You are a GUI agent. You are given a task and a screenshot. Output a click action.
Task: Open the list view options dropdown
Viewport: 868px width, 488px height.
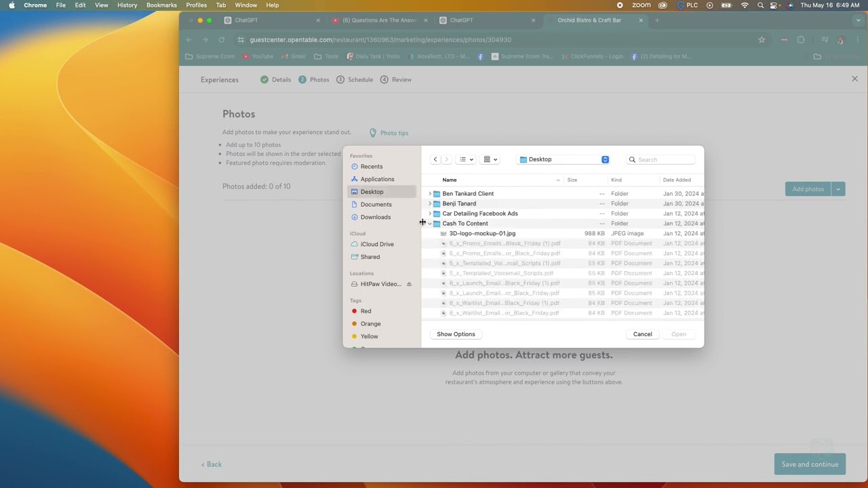tap(467, 159)
